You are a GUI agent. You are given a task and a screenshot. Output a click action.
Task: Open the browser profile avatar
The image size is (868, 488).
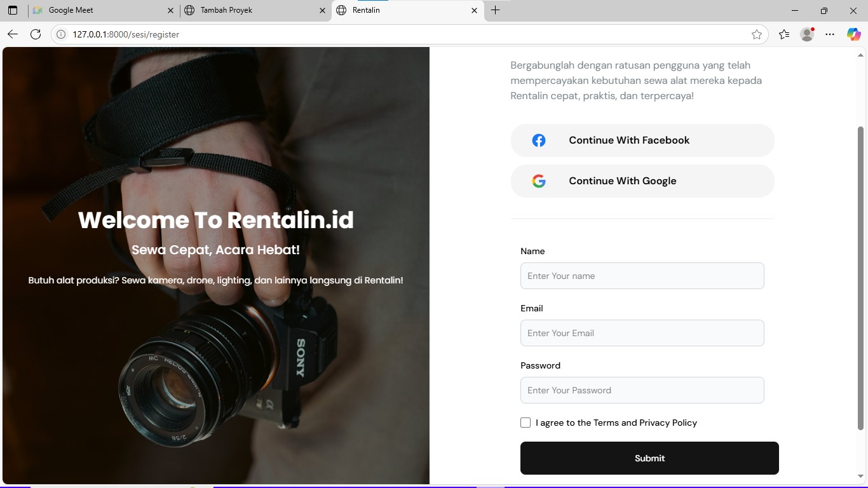[x=807, y=34]
